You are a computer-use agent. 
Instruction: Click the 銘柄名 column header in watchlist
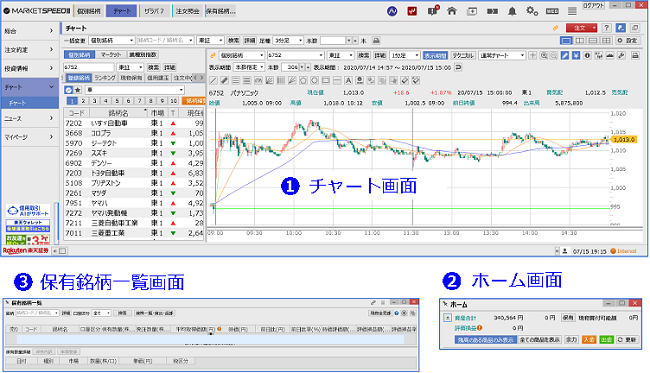(x=119, y=113)
